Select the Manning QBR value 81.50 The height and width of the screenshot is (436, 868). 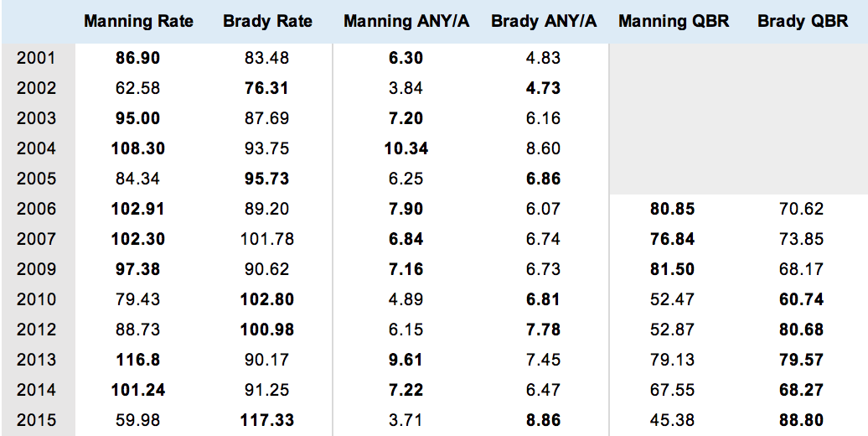click(673, 269)
